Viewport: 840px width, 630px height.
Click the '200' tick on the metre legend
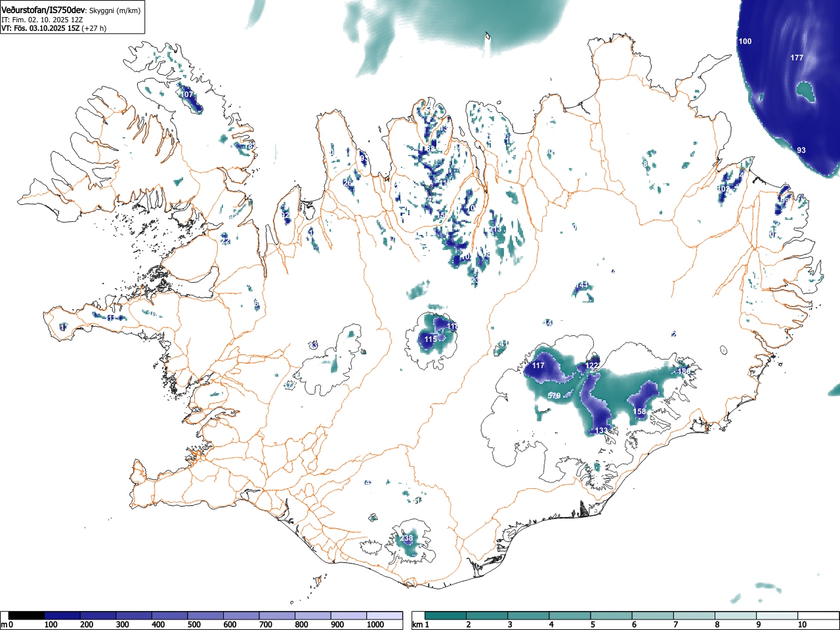(87, 625)
